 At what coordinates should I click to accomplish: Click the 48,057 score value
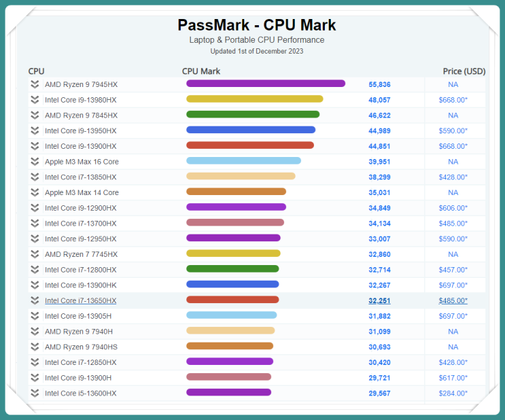point(379,100)
